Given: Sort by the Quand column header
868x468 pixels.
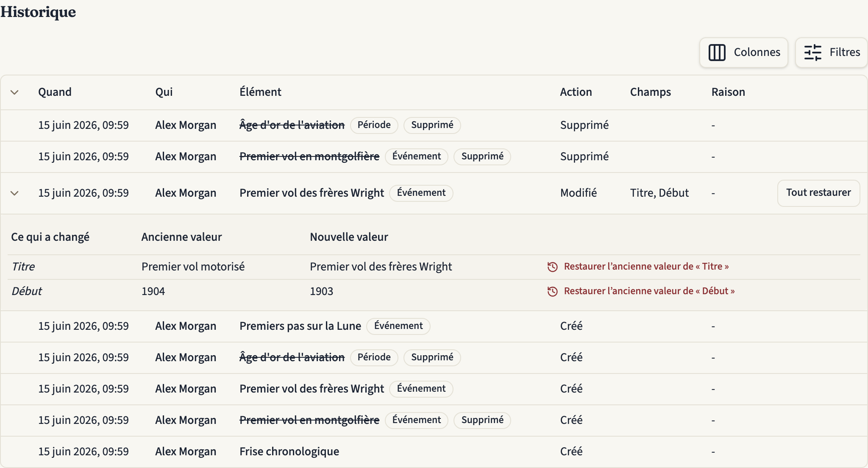Looking at the screenshot, I should tap(55, 92).
